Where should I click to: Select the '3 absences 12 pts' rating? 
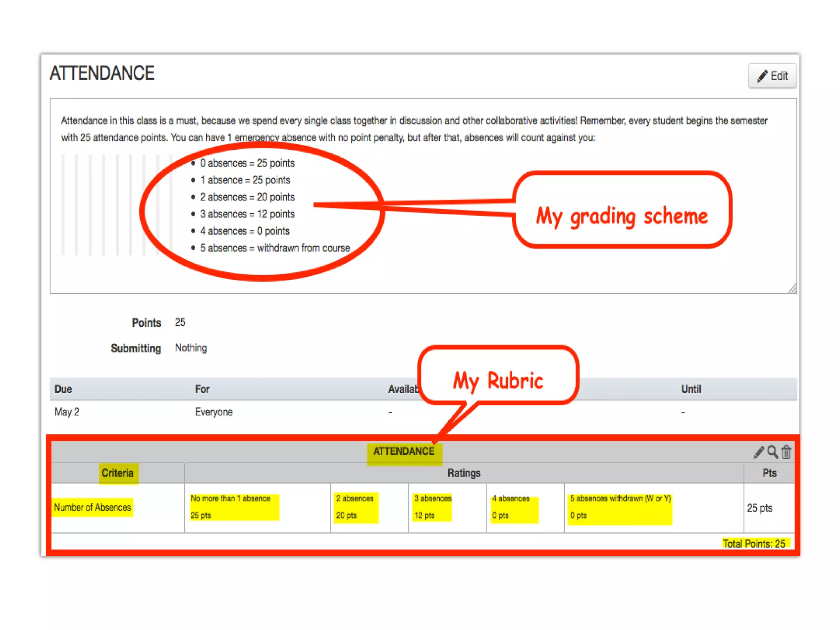point(433,507)
